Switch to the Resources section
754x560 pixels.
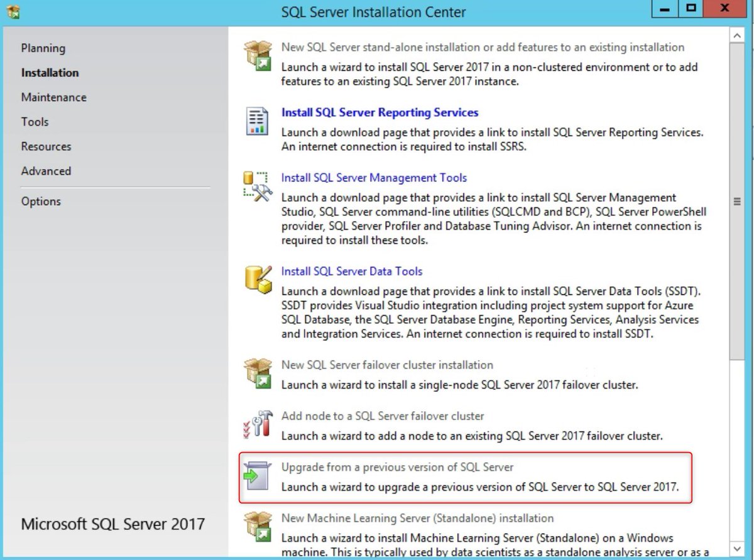pos(46,146)
